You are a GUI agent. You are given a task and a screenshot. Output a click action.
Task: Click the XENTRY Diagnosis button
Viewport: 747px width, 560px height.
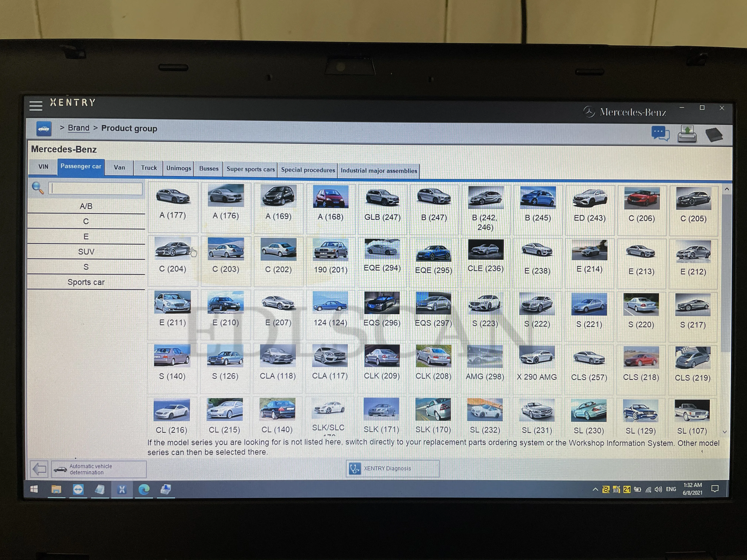tap(392, 469)
